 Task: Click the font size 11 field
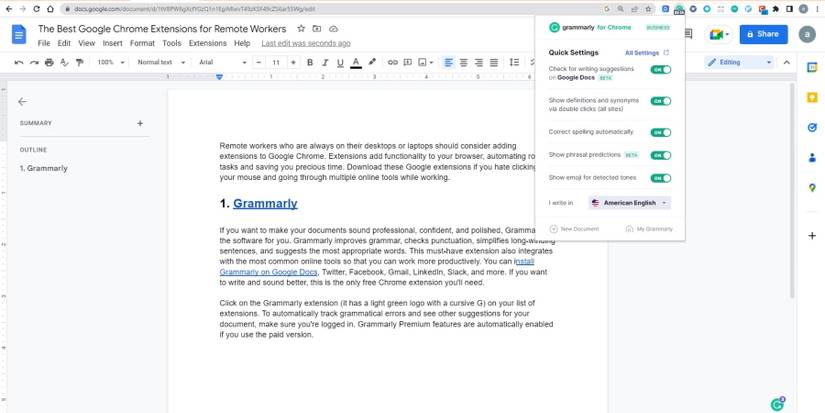click(276, 63)
